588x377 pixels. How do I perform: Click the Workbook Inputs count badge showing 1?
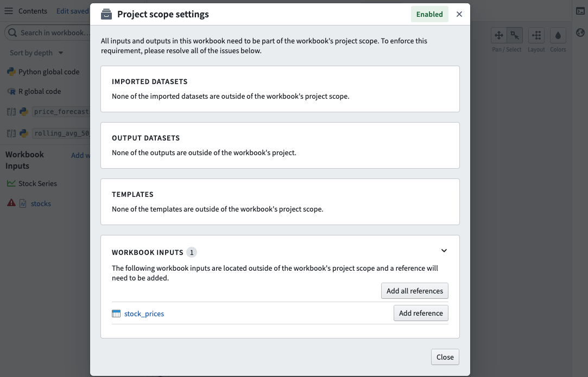pyautogui.click(x=192, y=253)
